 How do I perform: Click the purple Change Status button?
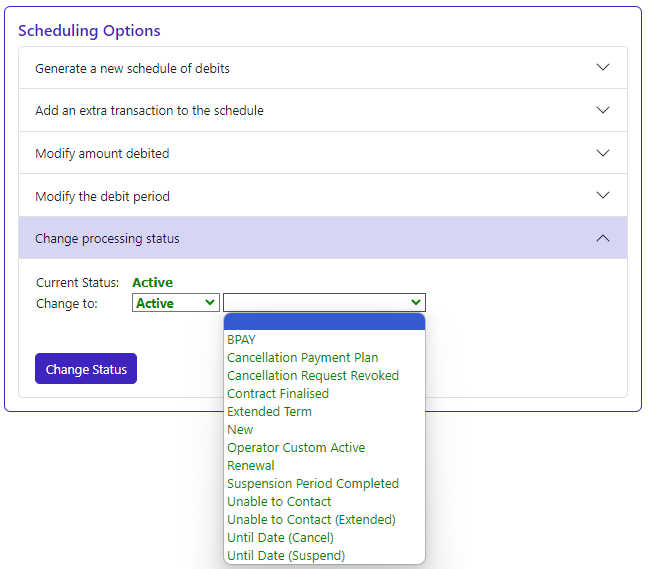(86, 369)
